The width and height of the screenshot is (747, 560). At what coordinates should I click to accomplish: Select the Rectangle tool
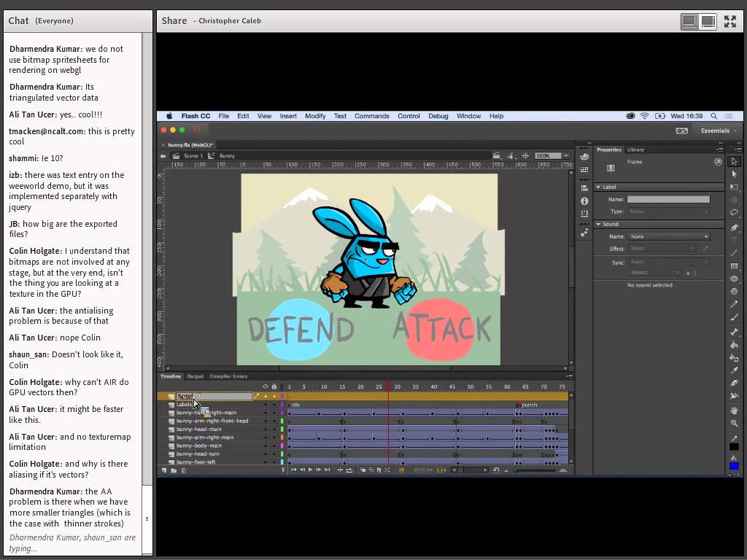tap(734, 266)
